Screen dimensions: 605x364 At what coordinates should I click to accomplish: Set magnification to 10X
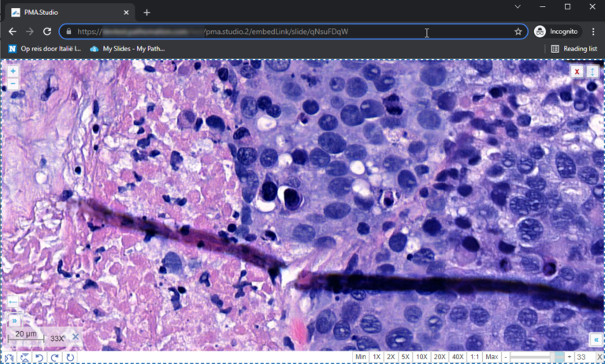[x=421, y=357]
